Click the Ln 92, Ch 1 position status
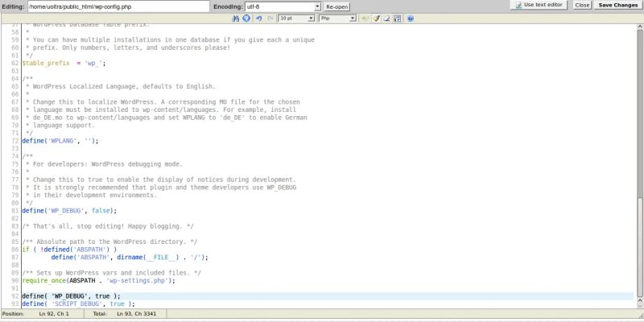This screenshot has height=322, width=644. point(53,314)
